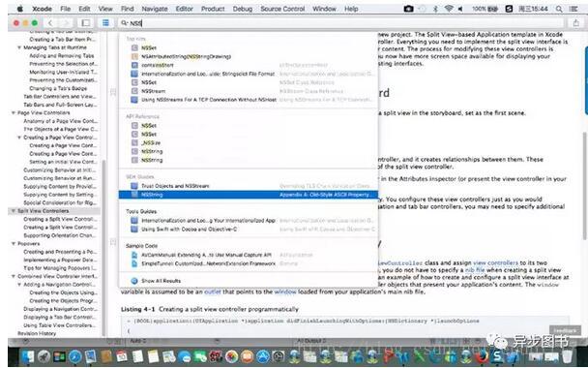Image resolution: width=588 pixels, height=368 pixels.
Task: Open Using Swift with Cocoa and Objective-C
Action: [248, 230]
